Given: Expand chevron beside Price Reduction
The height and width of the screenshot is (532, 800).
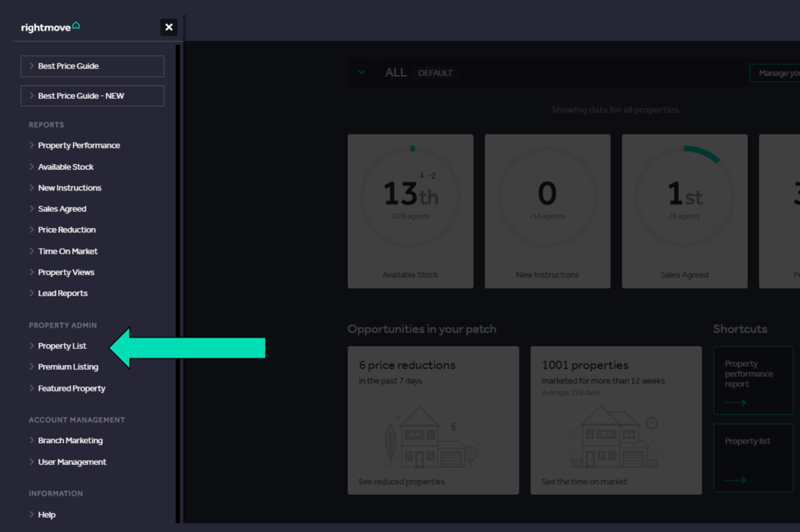Looking at the screenshot, I should pos(32,230).
